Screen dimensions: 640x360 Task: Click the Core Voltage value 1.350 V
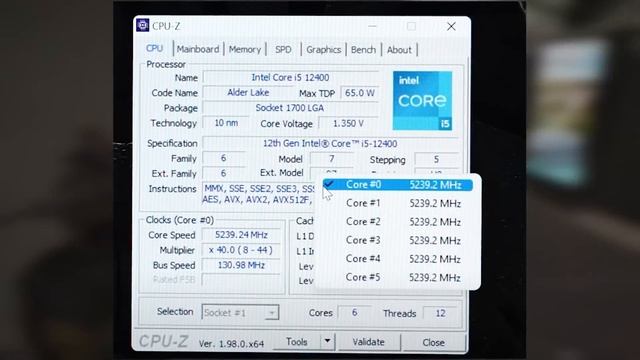coord(348,123)
